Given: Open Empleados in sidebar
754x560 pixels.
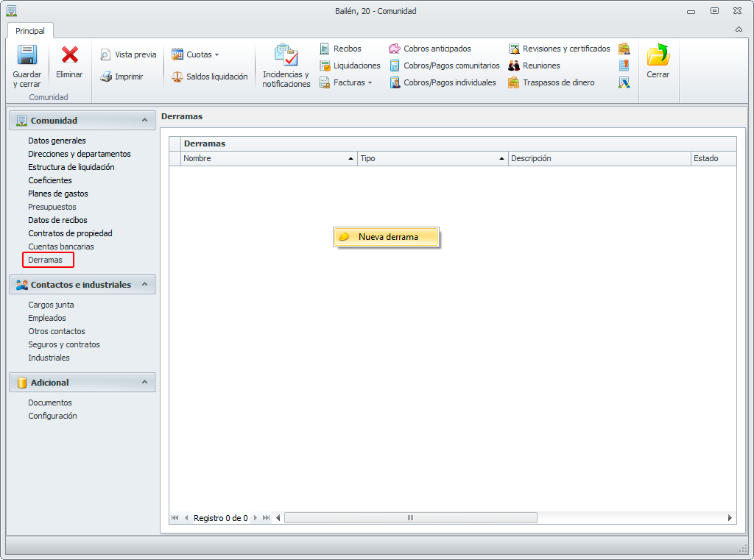Looking at the screenshot, I should coord(47,318).
